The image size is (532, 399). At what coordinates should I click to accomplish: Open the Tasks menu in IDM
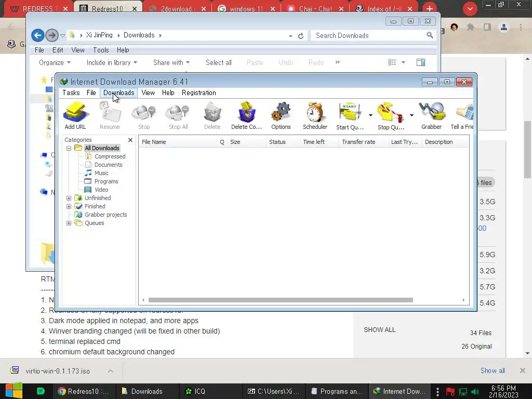click(71, 92)
